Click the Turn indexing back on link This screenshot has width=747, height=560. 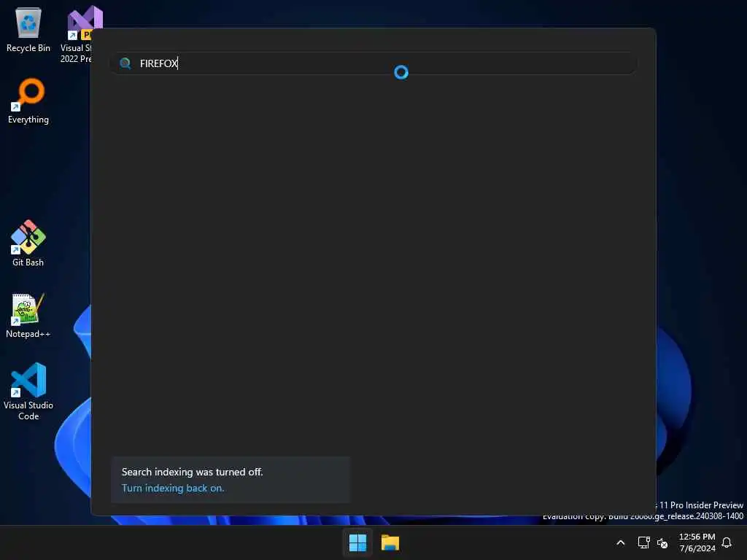point(172,488)
